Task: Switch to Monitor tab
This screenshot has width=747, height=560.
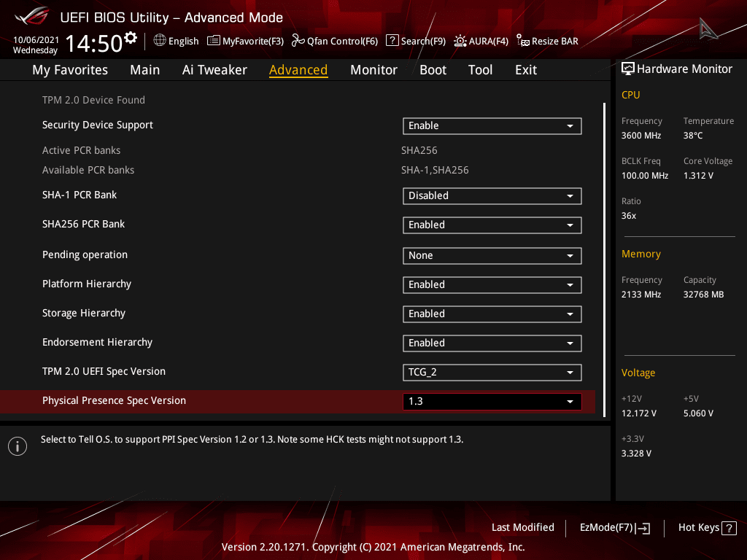Action: coord(373,70)
